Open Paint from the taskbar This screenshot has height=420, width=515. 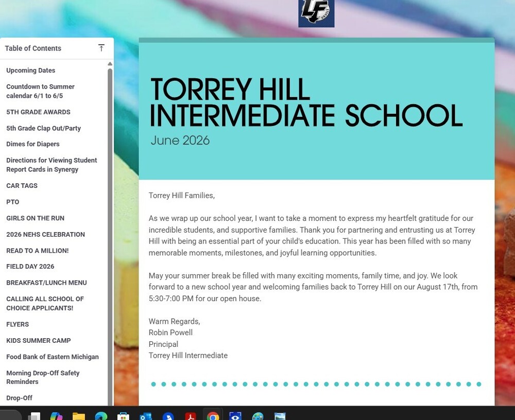coord(258,416)
